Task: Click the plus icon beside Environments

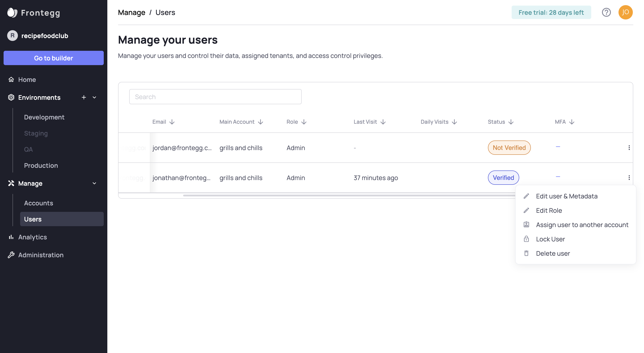Action: pos(84,97)
